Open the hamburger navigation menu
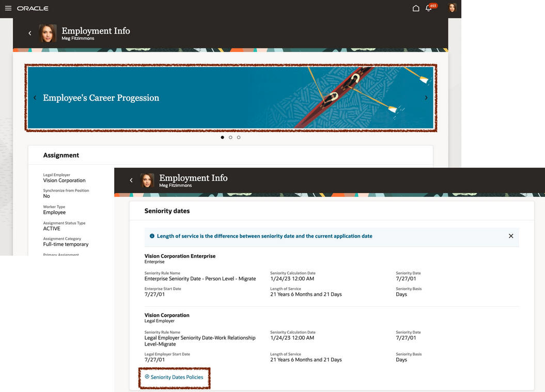Viewport: 545px width, 392px height. pos(8,8)
